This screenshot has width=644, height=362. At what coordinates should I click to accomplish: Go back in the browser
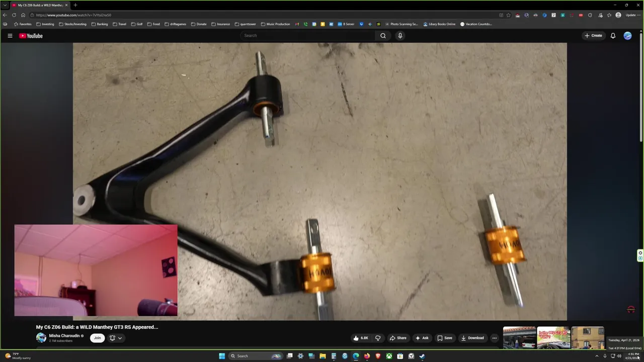[x=5, y=15]
